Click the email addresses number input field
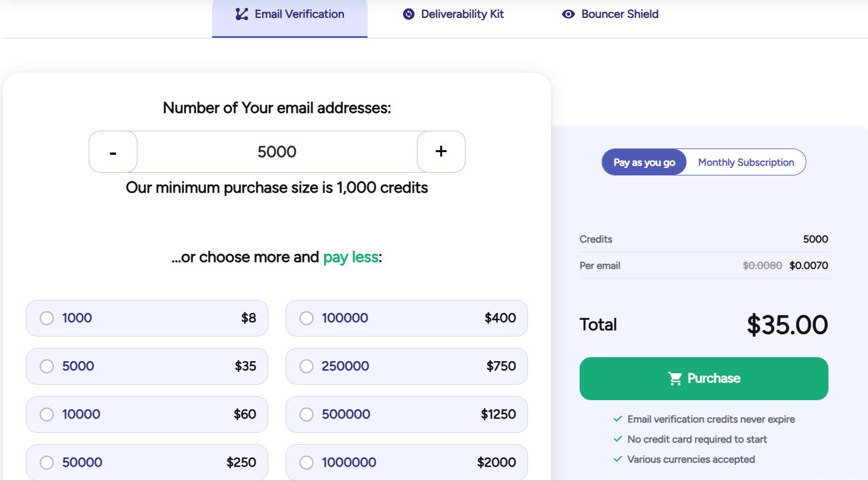Image resolution: width=868 pixels, height=481 pixels. 277,151
